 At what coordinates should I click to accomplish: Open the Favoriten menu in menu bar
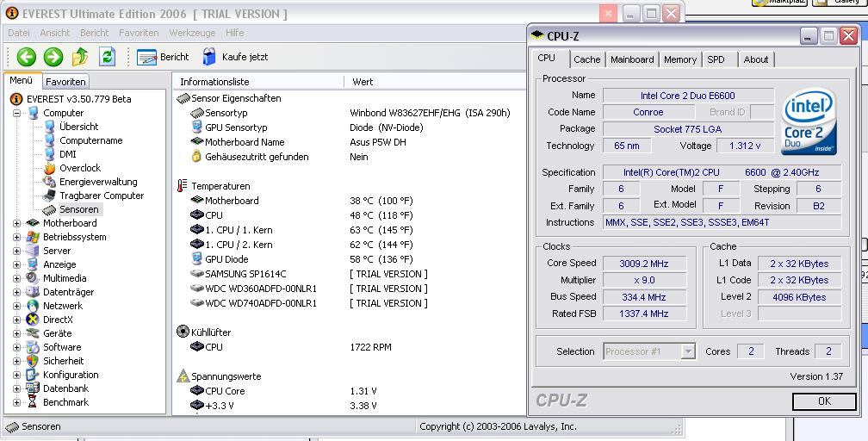coord(139,33)
